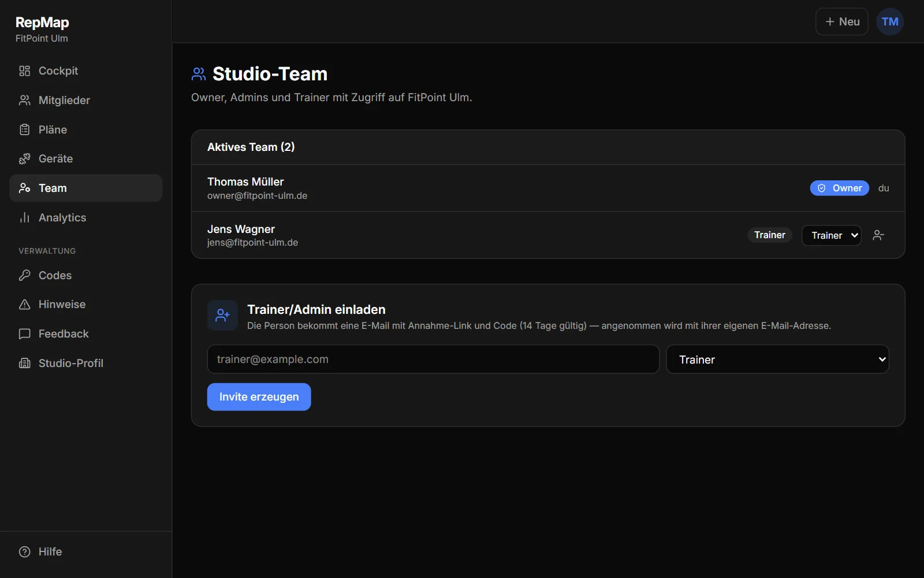Click Jens Wagner's Trainer role badge

pyautogui.click(x=769, y=235)
